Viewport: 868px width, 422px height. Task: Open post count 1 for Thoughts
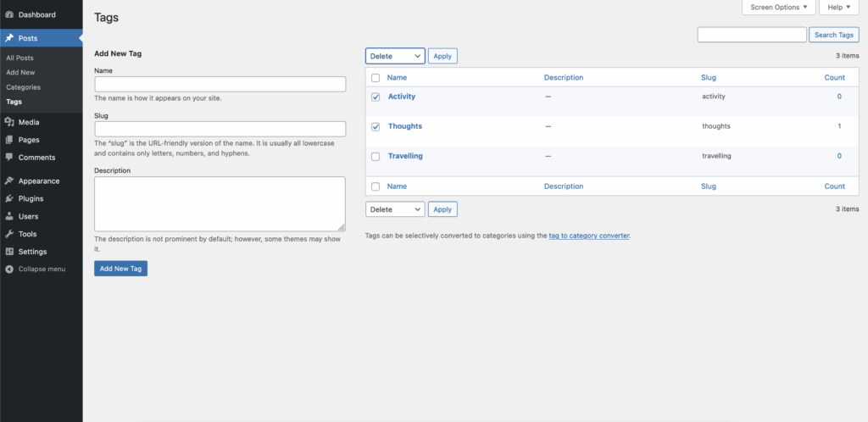839,126
